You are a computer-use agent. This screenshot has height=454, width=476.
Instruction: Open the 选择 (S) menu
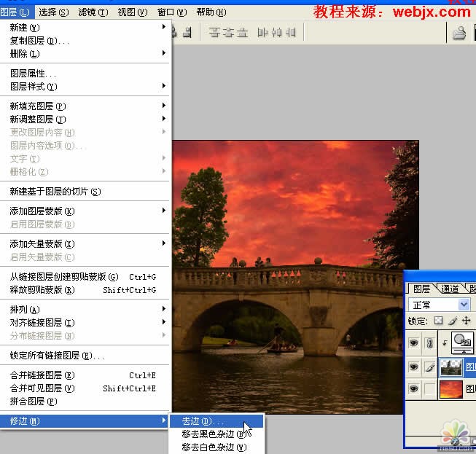pyautogui.click(x=54, y=12)
